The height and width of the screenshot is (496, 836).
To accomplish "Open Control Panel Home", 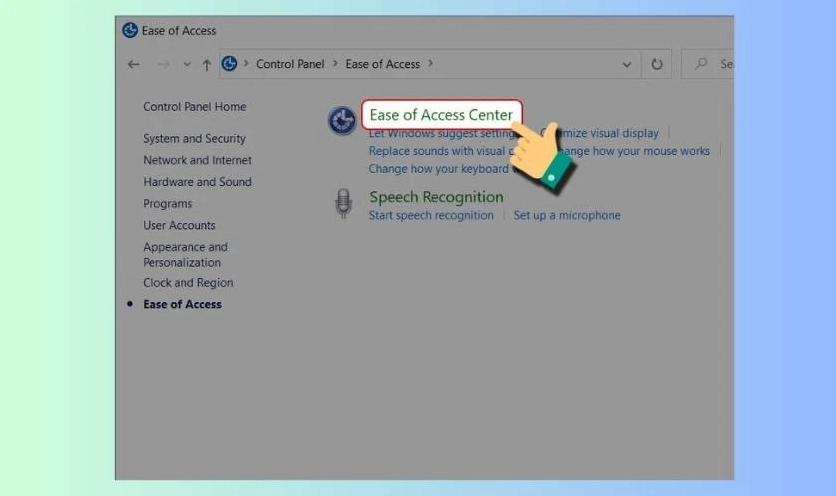I will click(195, 107).
